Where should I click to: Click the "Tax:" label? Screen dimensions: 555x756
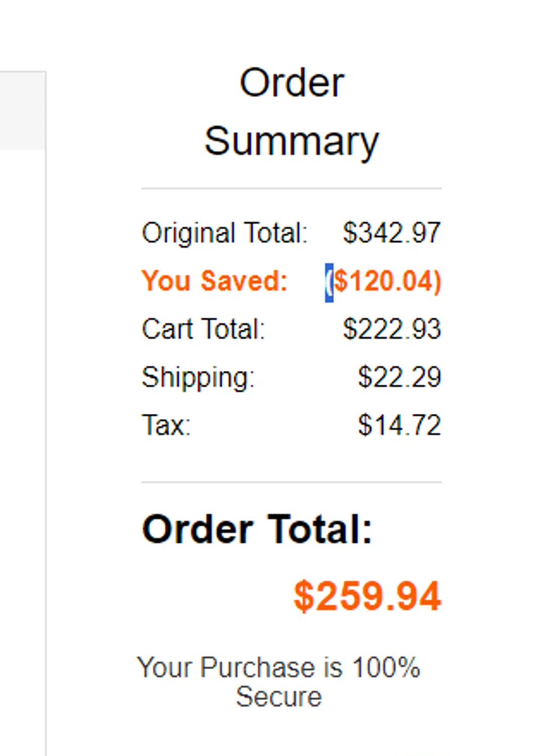pyautogui.click(x=166, y=425)
